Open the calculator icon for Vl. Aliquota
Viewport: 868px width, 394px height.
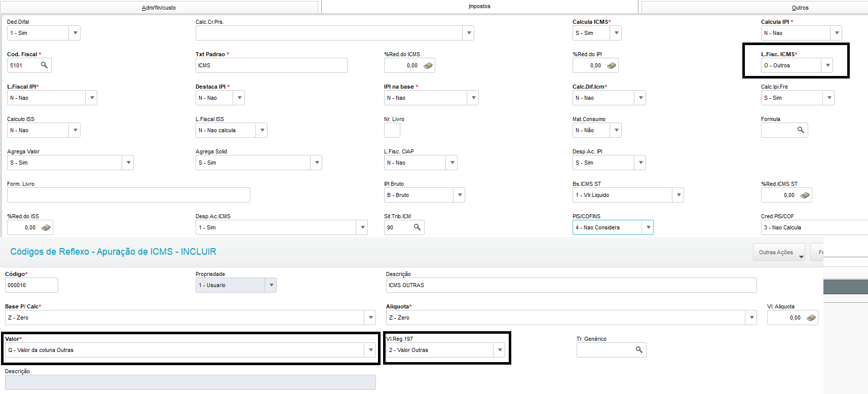point(811,318)
